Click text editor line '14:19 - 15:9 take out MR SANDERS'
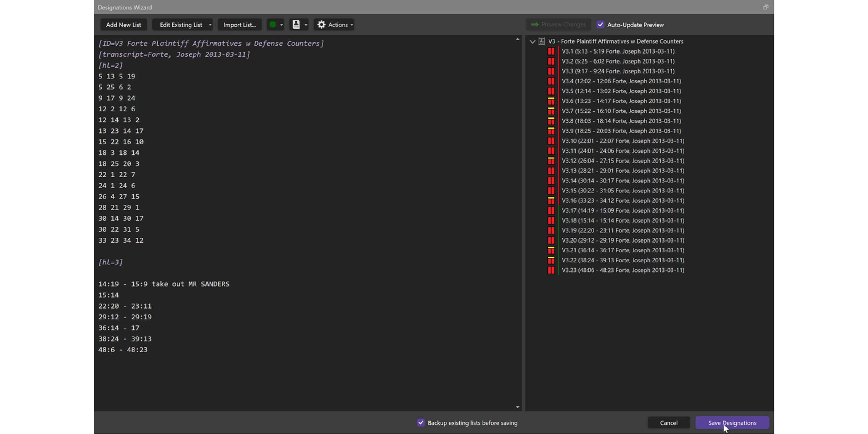This screenshot has height=434, width=868. coord(163,284)
